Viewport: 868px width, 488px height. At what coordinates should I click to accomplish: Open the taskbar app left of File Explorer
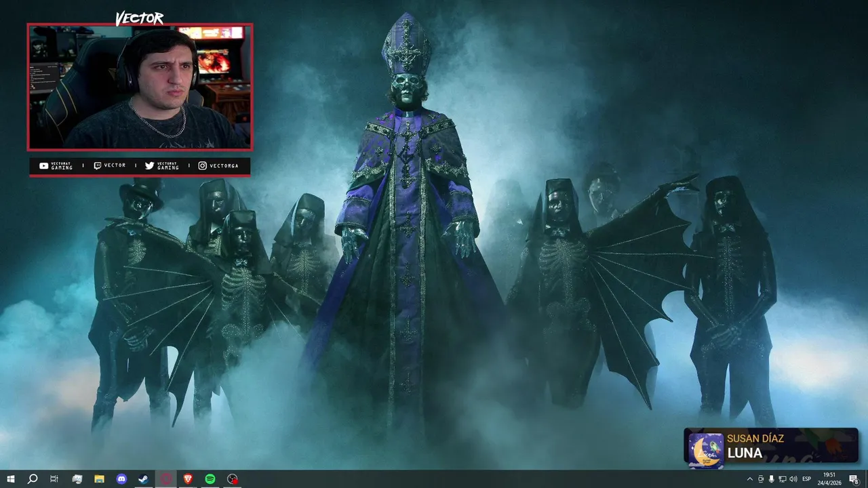(x=77, y=479)
